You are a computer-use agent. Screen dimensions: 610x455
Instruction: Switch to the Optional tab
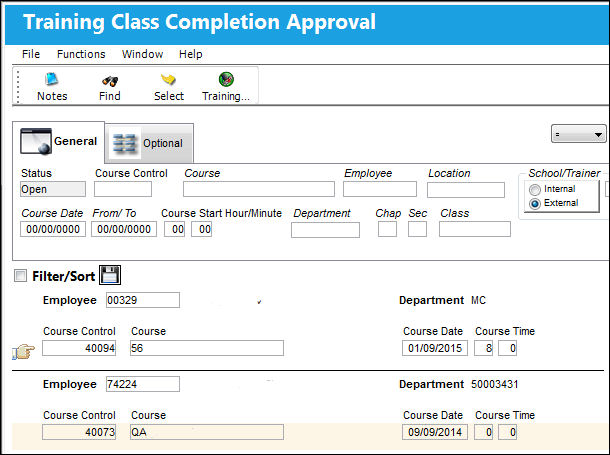point(149,144)
